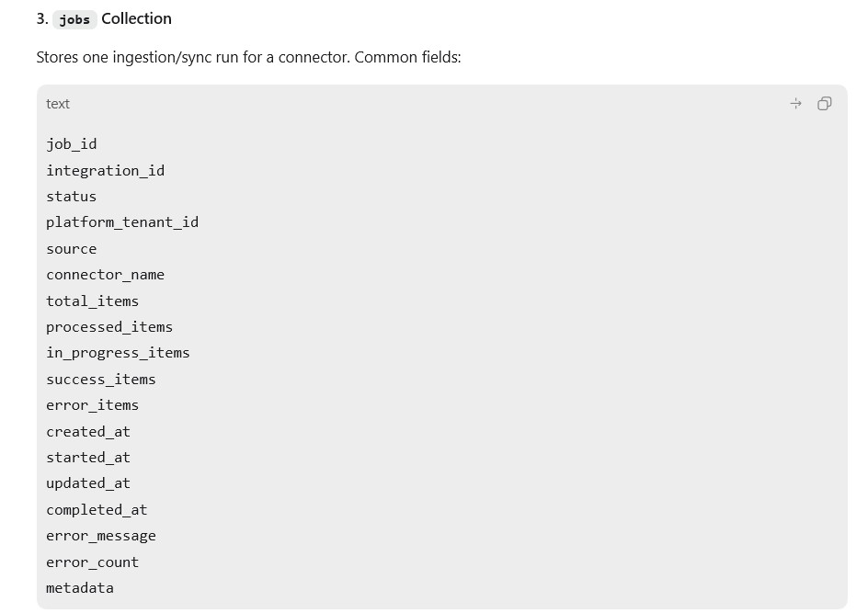Click the completed_at field

97,510
